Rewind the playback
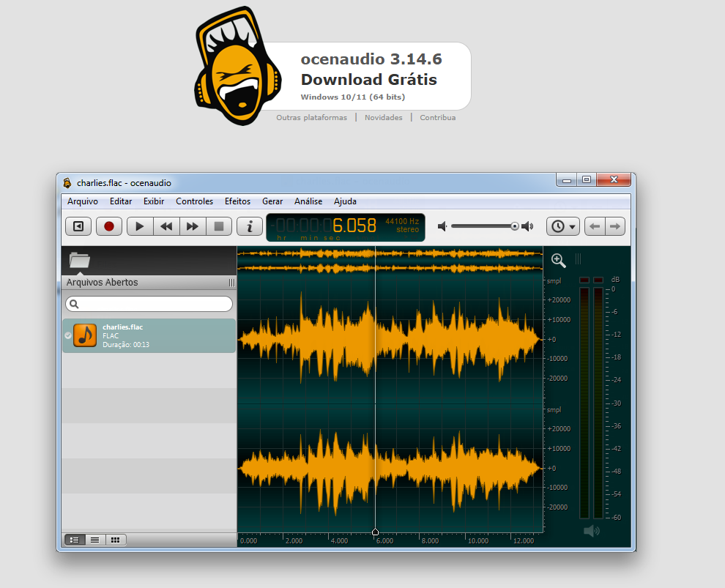725x588 pixels. 166,226
